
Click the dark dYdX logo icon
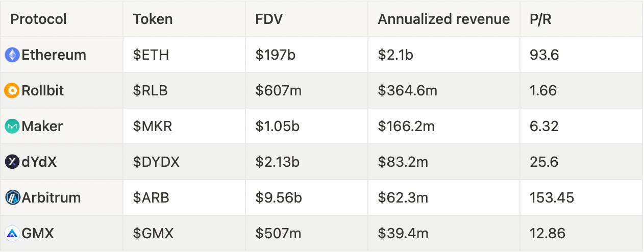(12, 162)
